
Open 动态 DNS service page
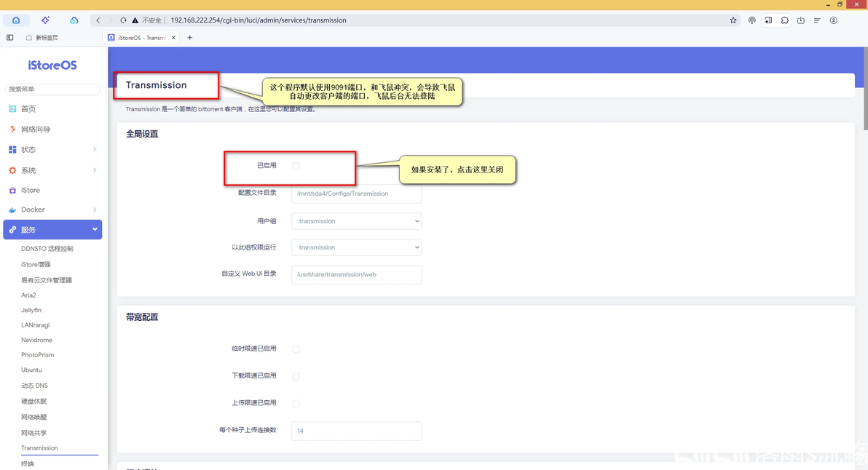tap(34, 386)
